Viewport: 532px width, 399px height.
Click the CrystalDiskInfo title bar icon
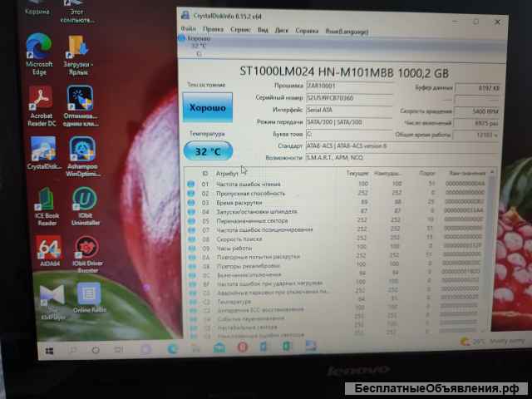185,15
